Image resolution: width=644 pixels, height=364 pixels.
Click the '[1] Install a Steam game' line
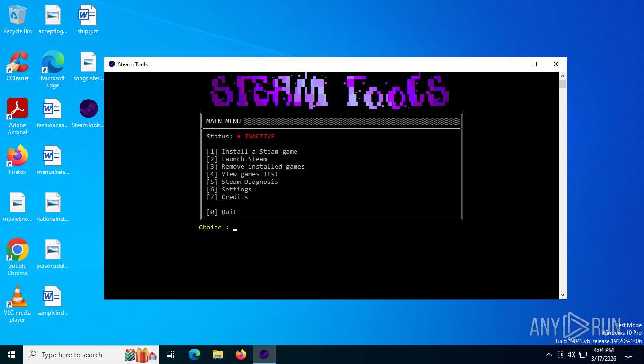[x=252, y=152]
